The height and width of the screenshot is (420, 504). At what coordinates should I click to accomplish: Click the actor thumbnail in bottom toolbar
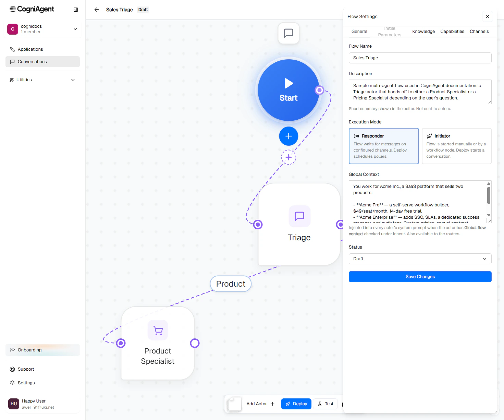pos(234,404)
